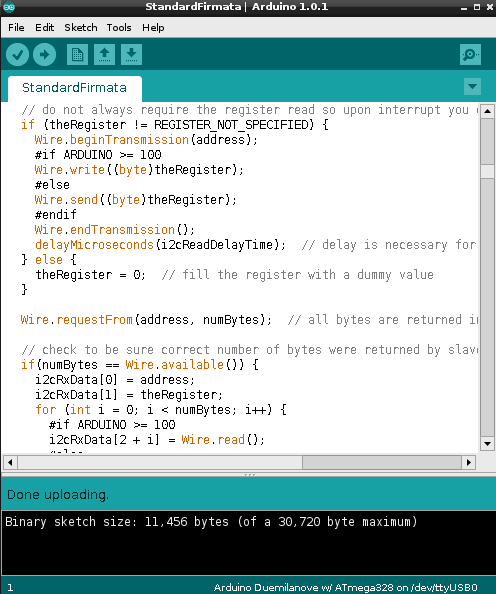Click the 'Wire.endTransmission();' line
496x594 pixels.
115,230
